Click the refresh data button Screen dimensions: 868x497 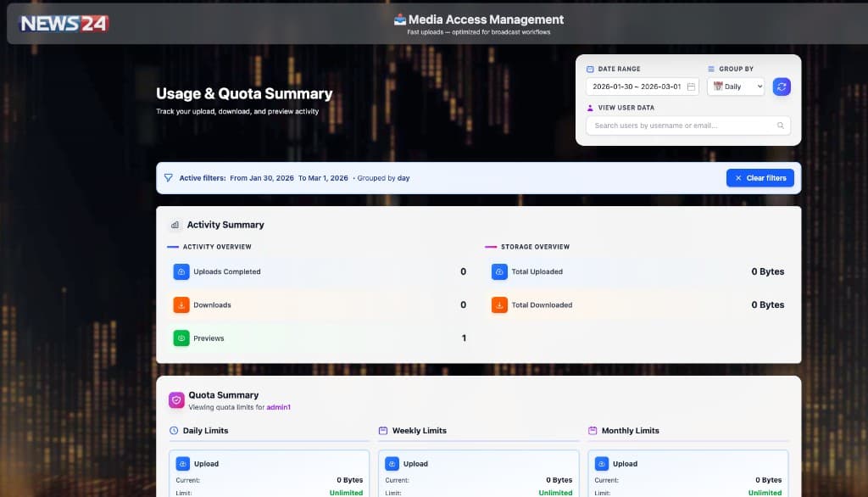point(782,87)
